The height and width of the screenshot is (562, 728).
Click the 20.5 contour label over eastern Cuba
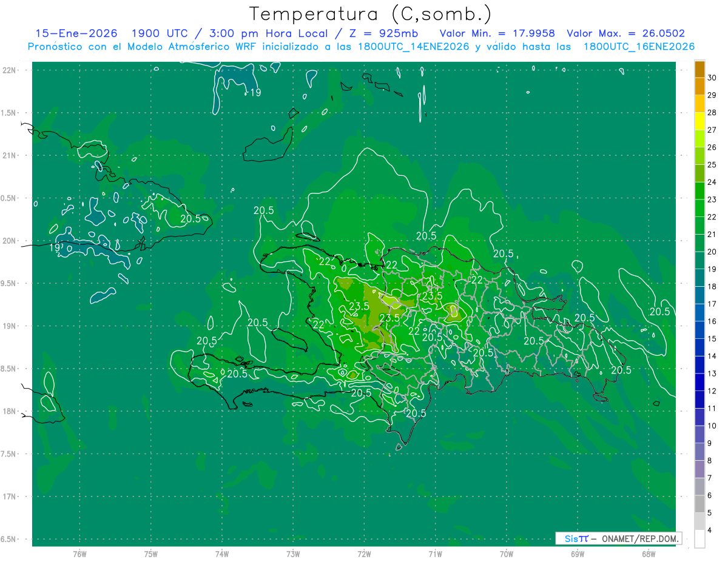click(x=190, y=219)
